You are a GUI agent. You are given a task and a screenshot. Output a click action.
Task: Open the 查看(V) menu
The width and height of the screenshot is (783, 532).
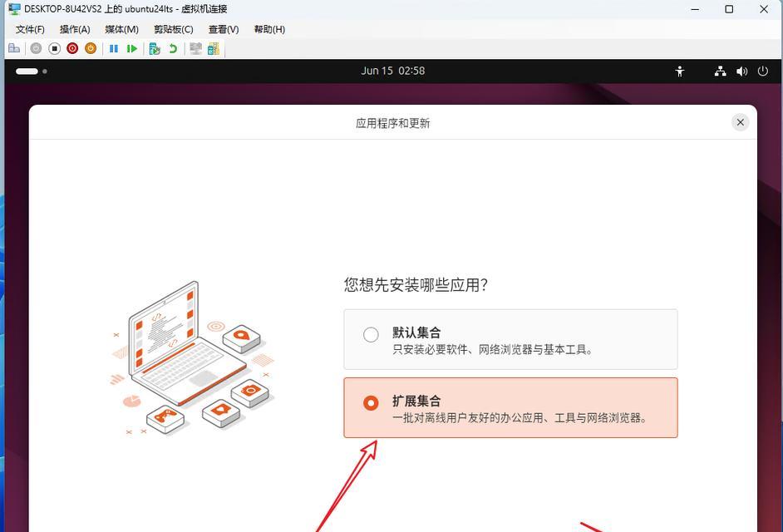pyautogui.click(x=224, y=29)
